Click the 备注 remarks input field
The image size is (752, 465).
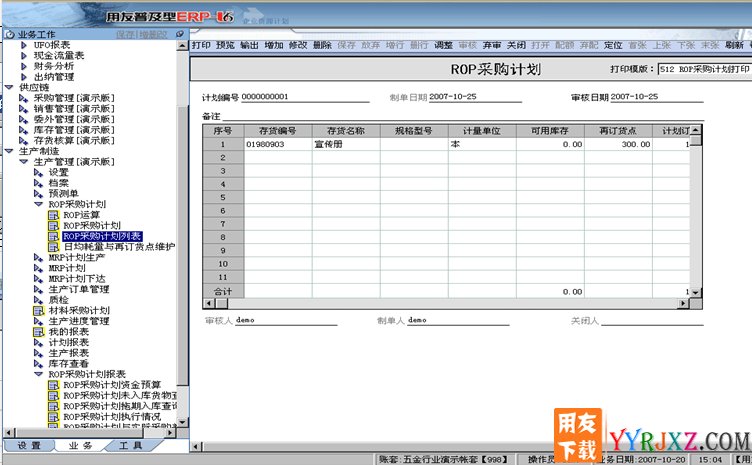click(460, 117)
